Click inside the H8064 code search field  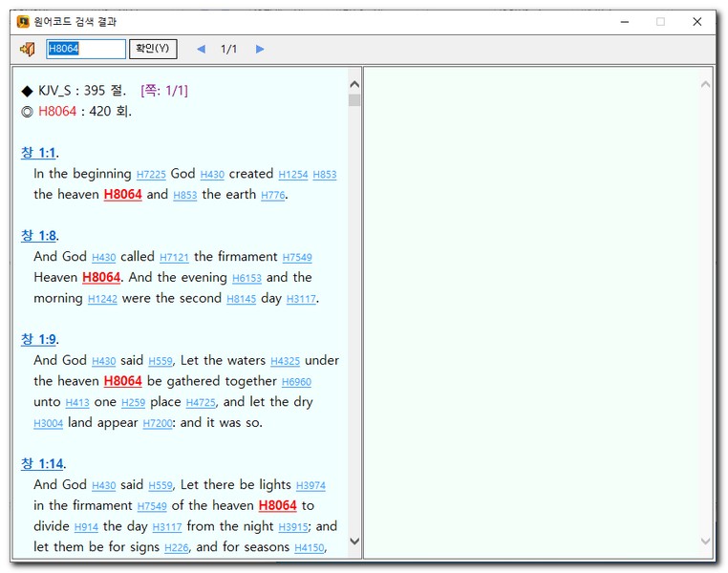[86, 49]
